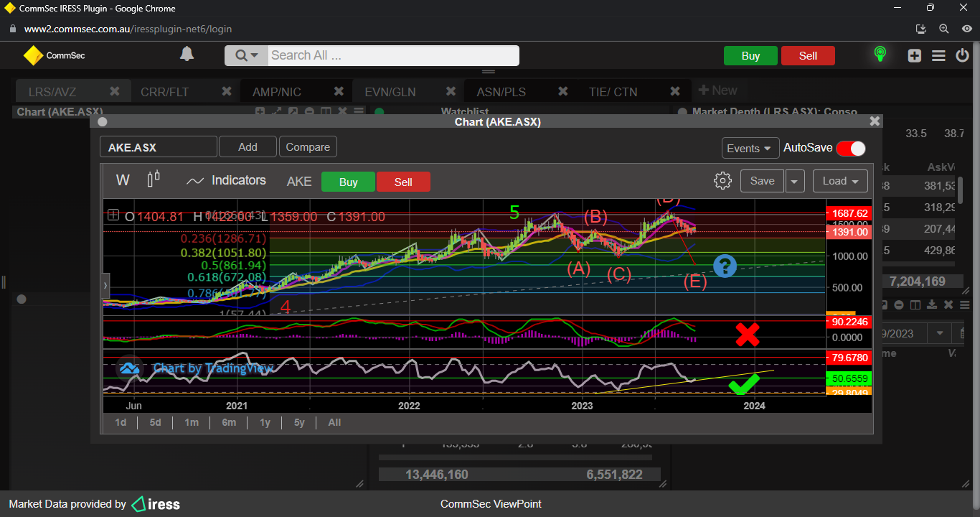Change the W weekly interval

(x=123, y=180)
